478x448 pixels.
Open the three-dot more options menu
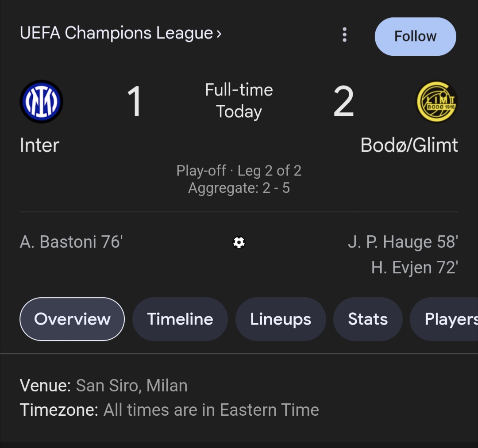click(x=344, y=35)
